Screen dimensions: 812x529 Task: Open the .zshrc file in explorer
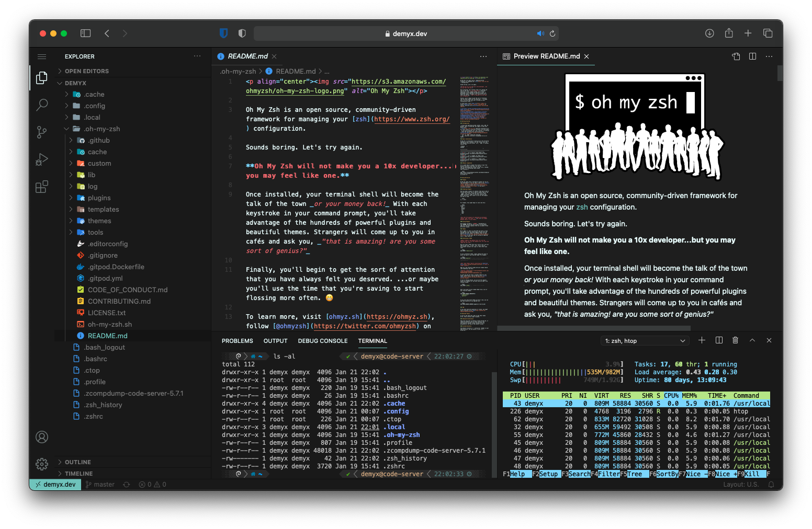(133, 417)
